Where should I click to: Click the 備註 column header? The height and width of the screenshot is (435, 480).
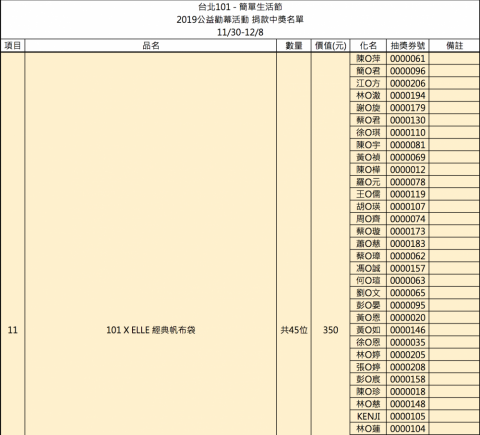click(x=455, y=46)
